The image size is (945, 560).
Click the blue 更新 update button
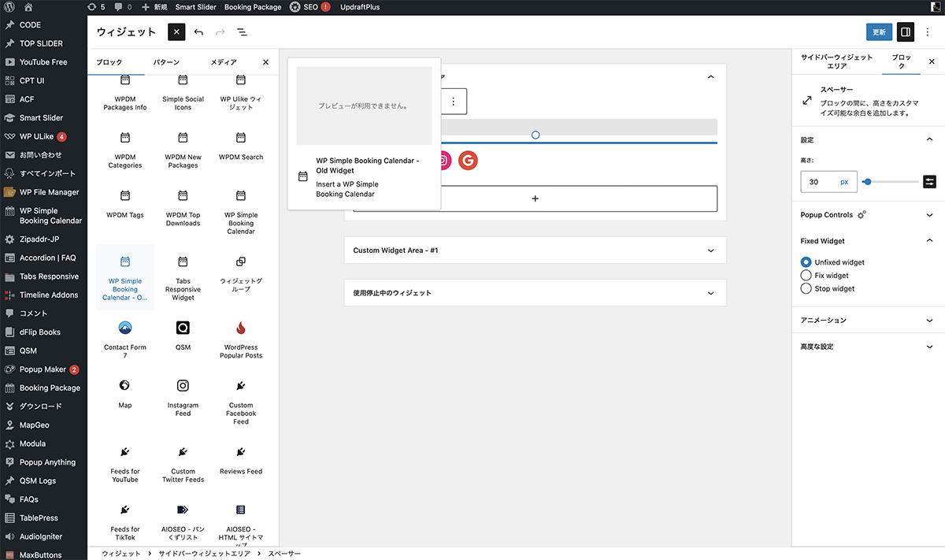(879, 32)
